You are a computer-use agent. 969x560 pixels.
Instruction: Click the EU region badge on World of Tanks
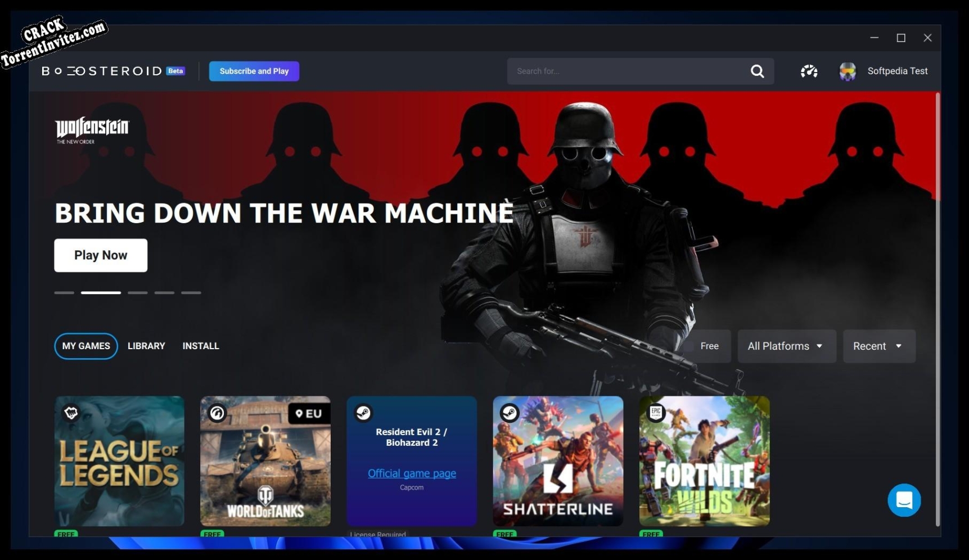coord(309,414)
